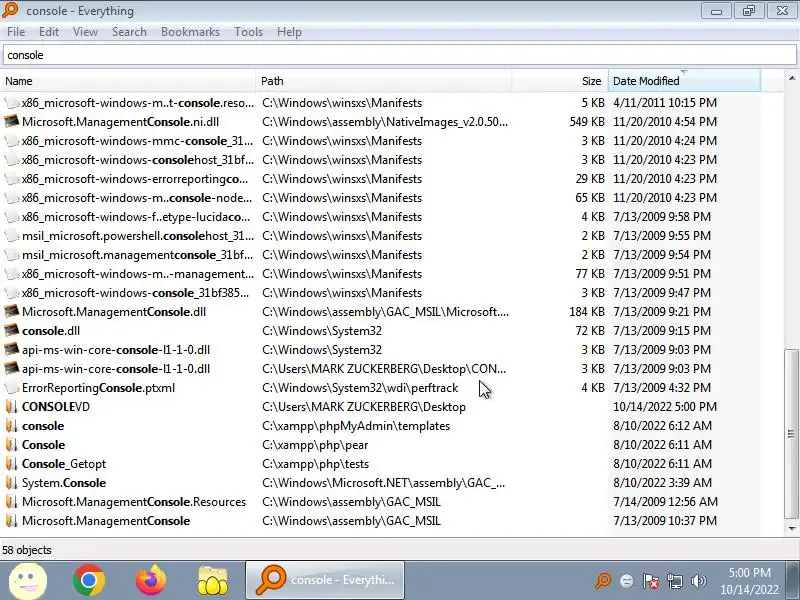800x600 pixels.
Task: Sort results by Path column header
Action: (x=384, y=81)
